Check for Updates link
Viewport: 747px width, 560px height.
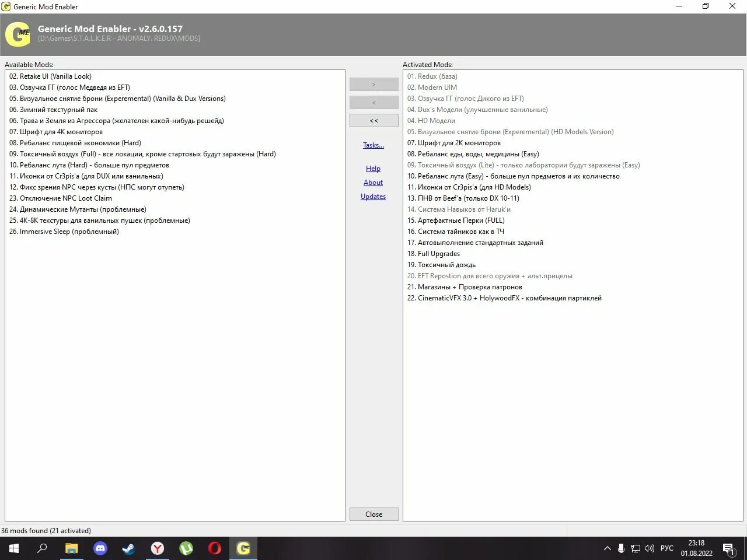coord(373,197)
